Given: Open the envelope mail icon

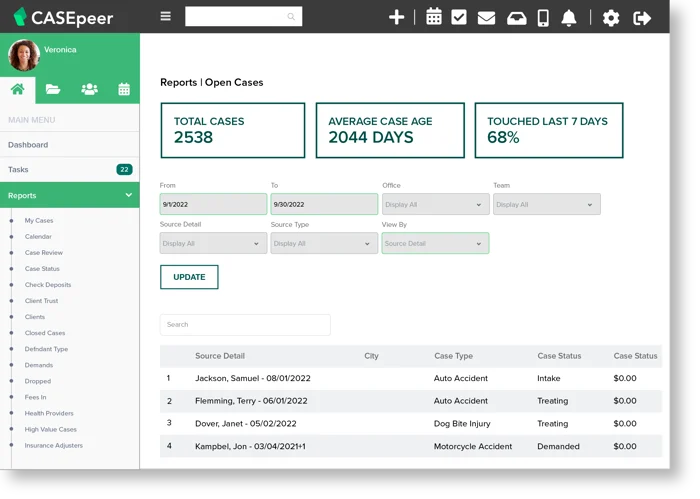Looking at the screenshot, I should pos(486,18).
